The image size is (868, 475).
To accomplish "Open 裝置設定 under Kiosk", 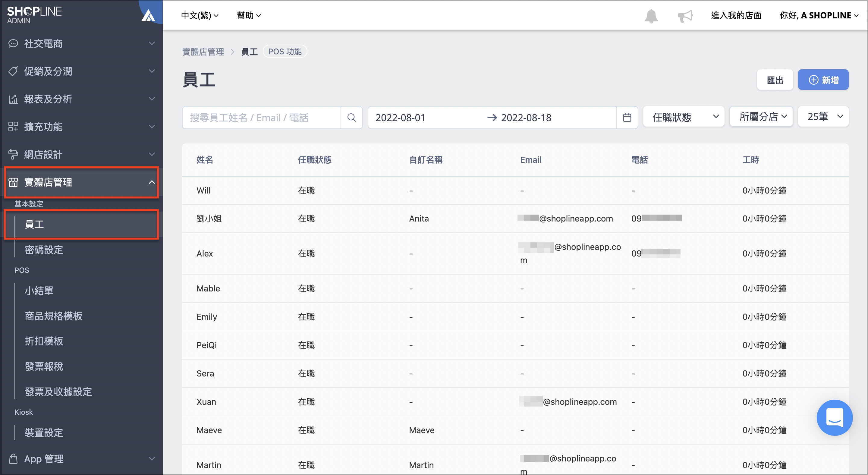I will pos(44,433).
